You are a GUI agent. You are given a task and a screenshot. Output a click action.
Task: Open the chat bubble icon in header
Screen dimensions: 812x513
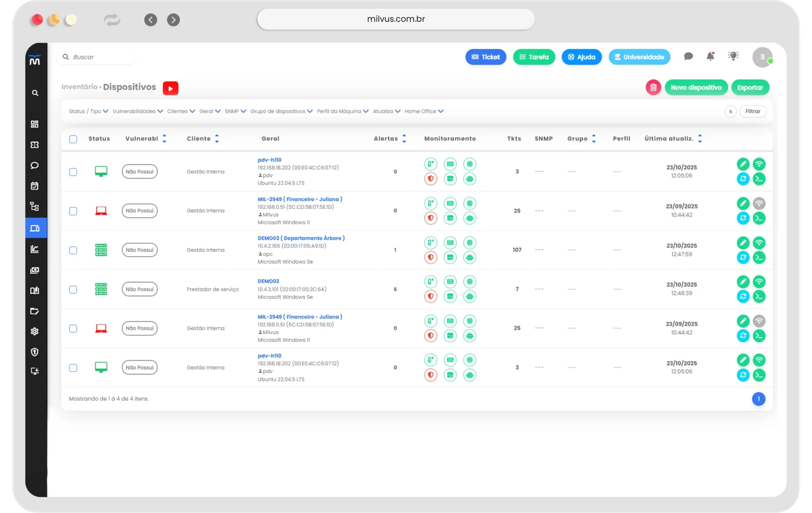coord(688,57)
